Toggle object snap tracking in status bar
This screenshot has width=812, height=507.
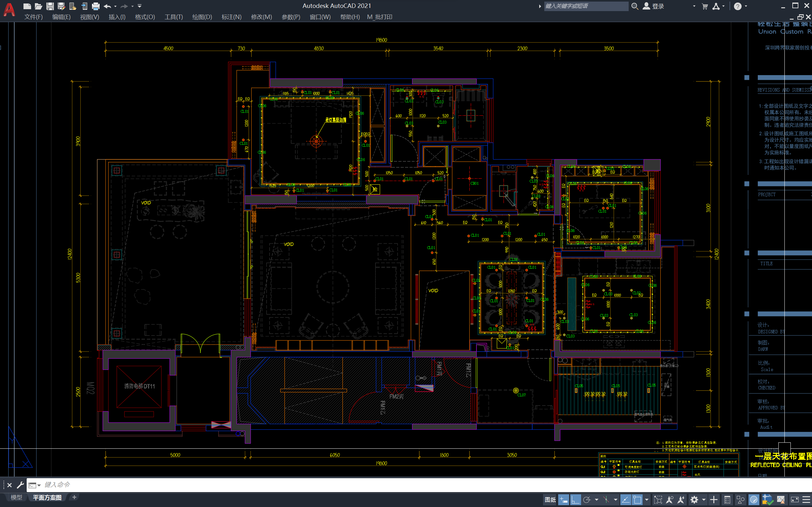[x=625, y=500]
